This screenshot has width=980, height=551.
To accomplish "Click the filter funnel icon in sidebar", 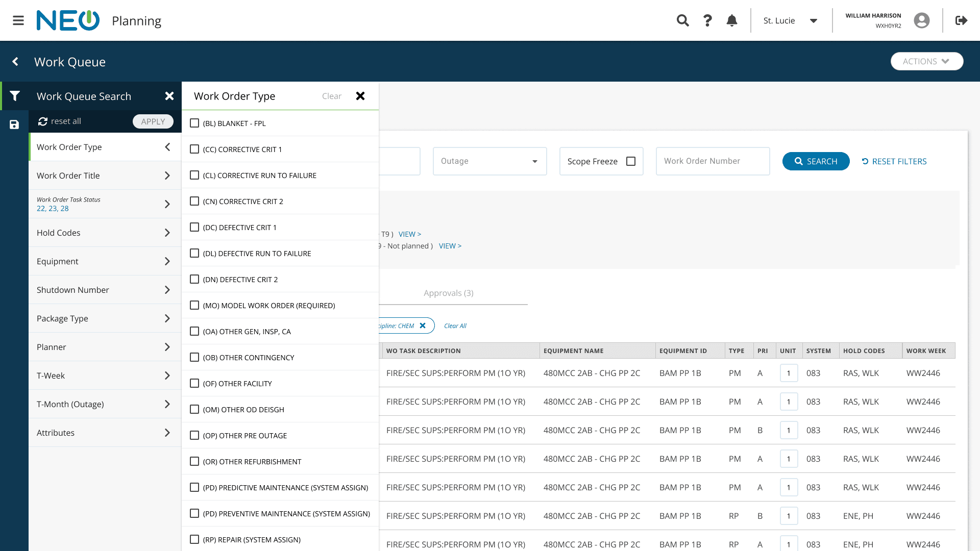I will [x=15, y=96].
